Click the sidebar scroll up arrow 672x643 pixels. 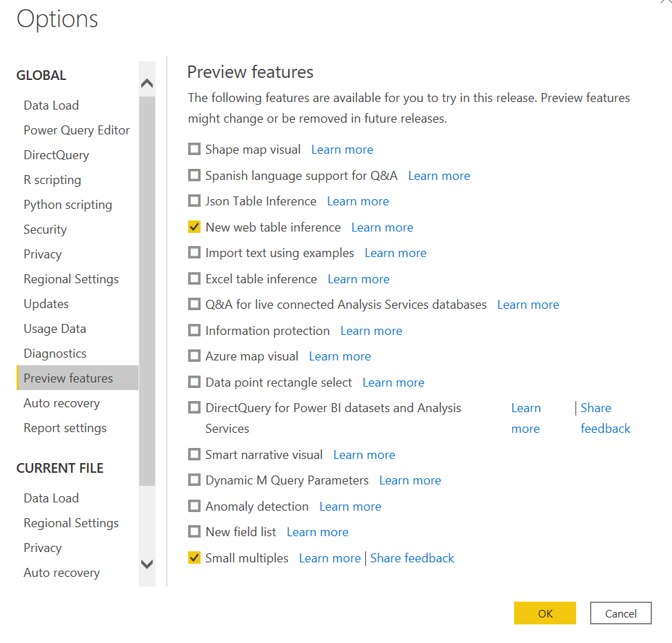pyautogui.click(x=147, y=83)
